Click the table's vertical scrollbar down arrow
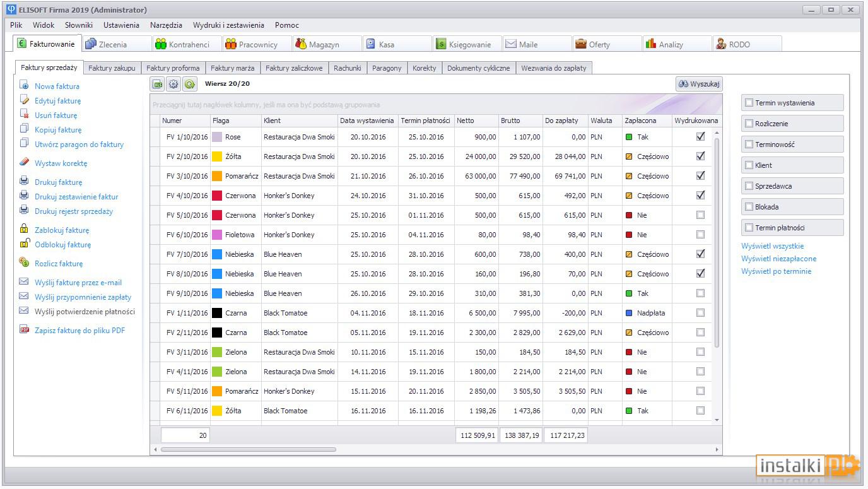 pyautogui.click(x=717, y=420)
